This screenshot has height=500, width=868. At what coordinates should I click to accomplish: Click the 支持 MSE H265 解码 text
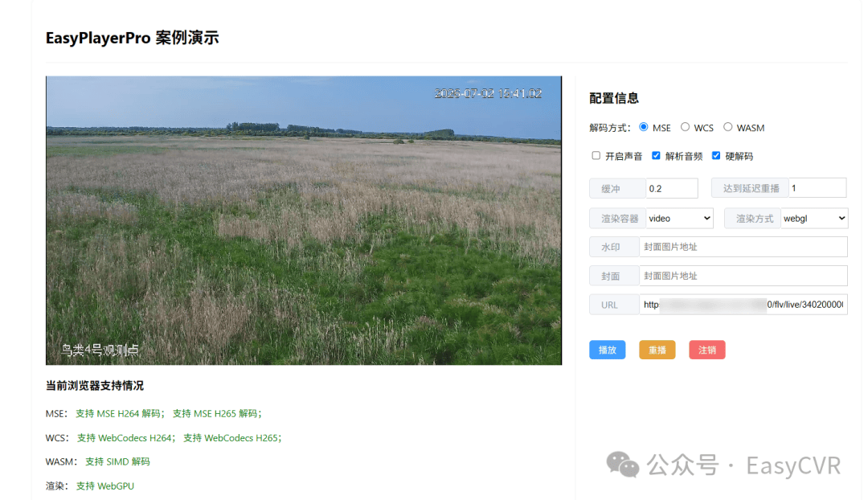tap(217, 414)
